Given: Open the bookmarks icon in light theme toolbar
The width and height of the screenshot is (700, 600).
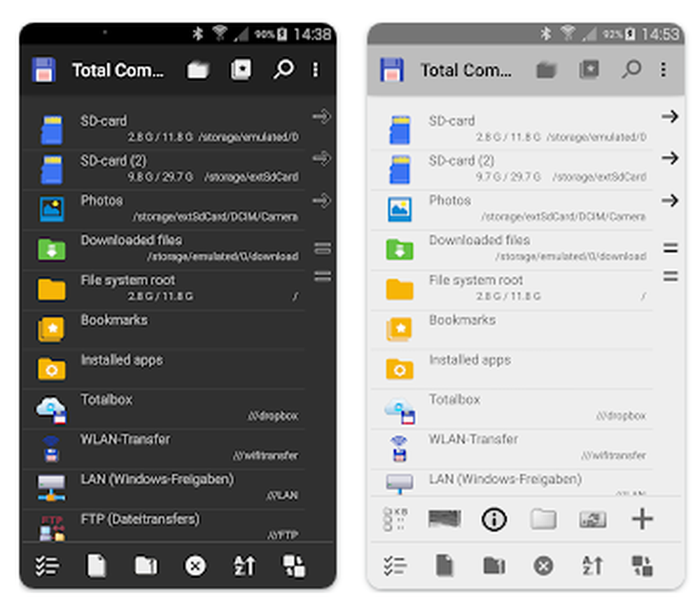Looking at the screenshot, I should (589, 69).
